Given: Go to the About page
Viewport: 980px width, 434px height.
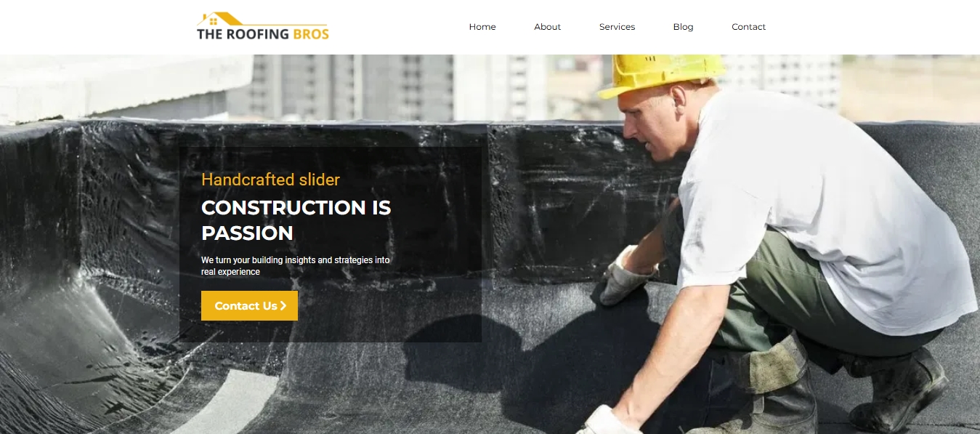Looking at the screenshot, I should click(x=547, y=27).
